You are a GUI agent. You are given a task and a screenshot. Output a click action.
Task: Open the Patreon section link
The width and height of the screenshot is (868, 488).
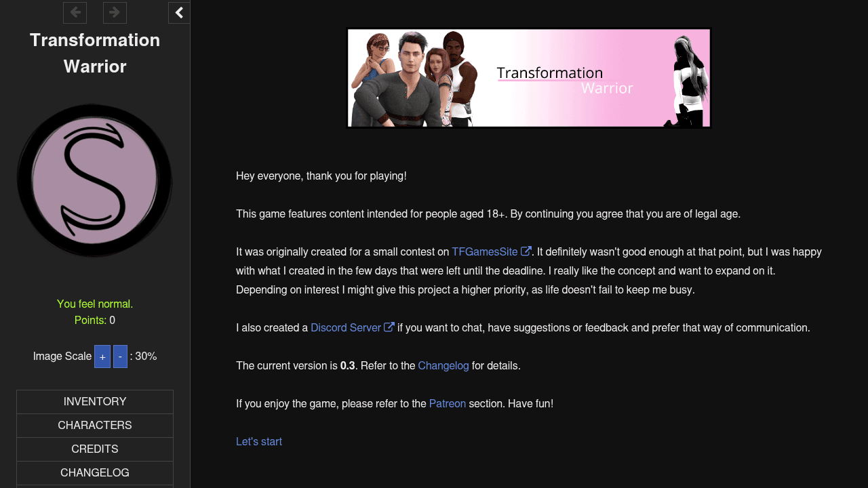pos(448,404)
